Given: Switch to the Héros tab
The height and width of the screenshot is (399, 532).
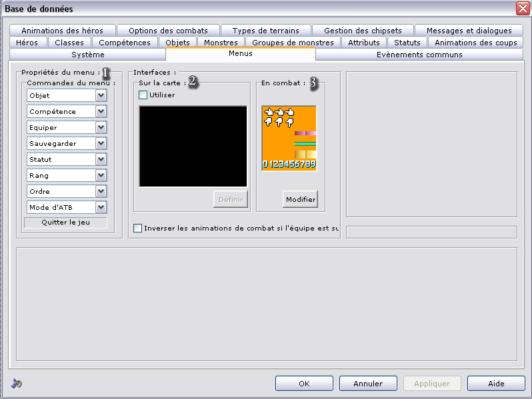Looking at the screenshot, I should pyautogui.click(x=27, y=43).
